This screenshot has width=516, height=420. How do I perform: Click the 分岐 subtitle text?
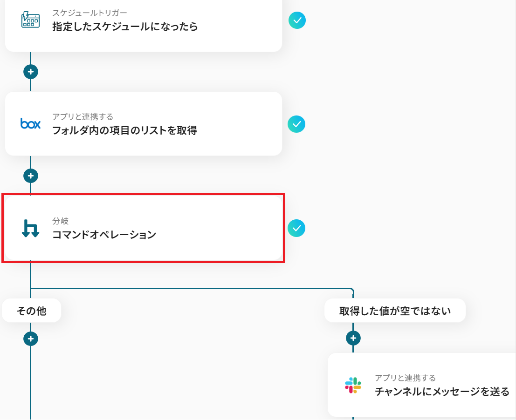60,221
